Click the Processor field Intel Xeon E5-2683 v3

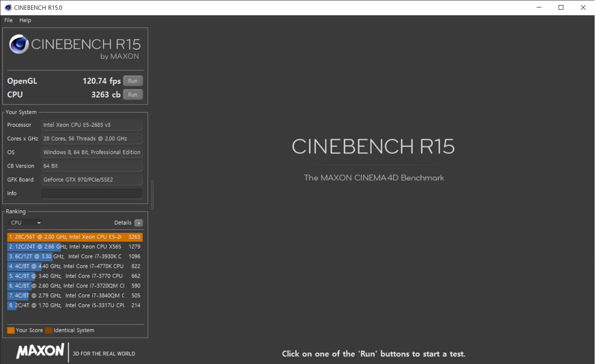point(92,125)
